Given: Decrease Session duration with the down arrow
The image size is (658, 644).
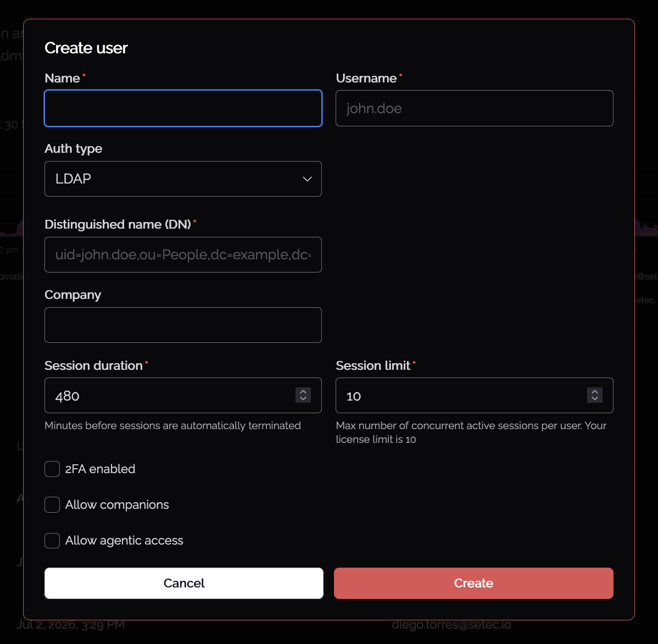Looking at the screenshot, I should 303,399.
